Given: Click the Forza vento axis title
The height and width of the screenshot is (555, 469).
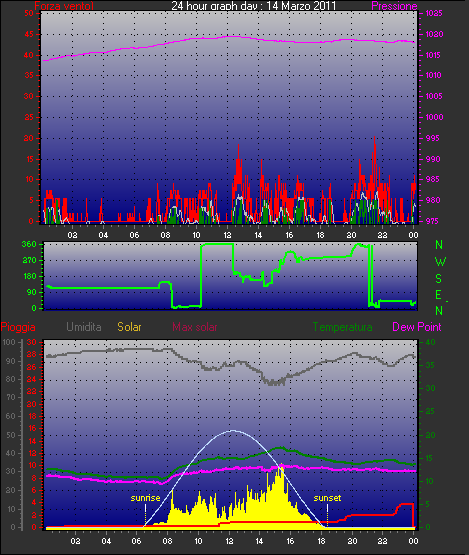Looking at the screenshot, I should (64, 6).
